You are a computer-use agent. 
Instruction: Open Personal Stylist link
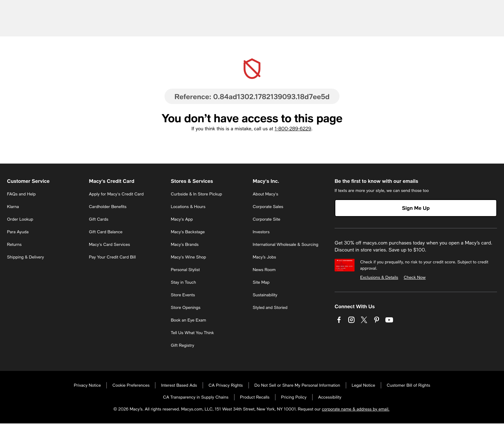[185, 270]
